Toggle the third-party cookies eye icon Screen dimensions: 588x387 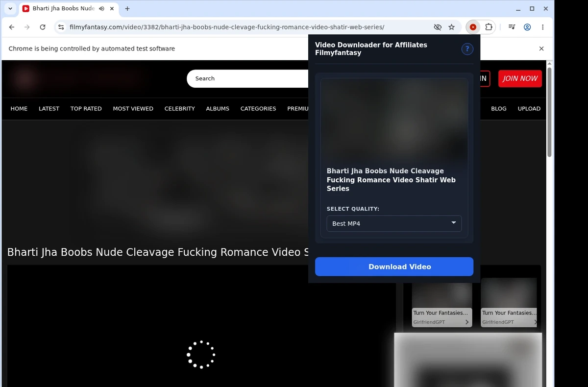438,27
